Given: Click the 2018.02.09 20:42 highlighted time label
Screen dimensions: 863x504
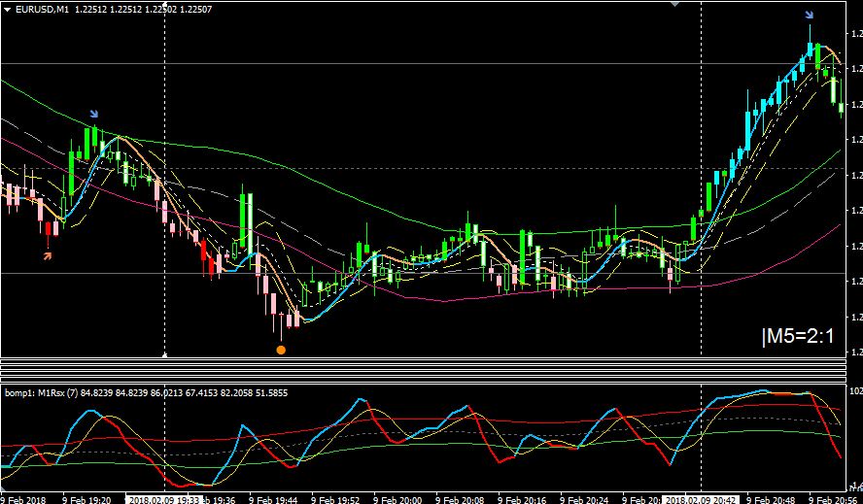Looking at the screenshot, I should pyautogui.click(x=701, y=500).
